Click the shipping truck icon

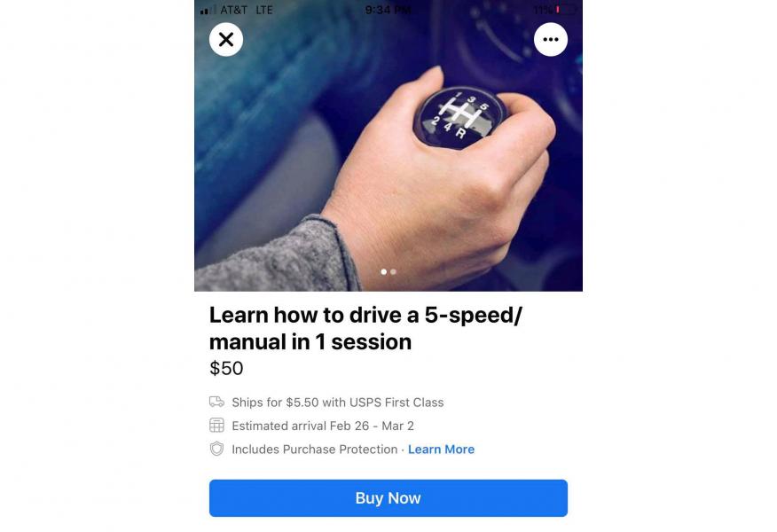click(x=216, y=402)
